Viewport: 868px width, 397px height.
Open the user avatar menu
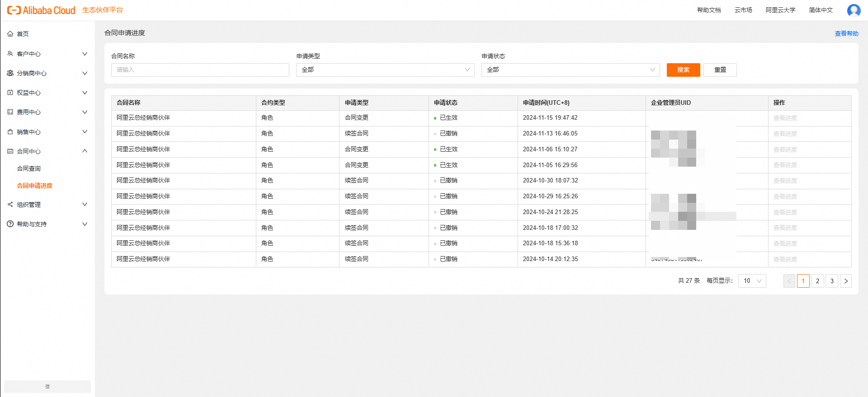tap(854, 10)
